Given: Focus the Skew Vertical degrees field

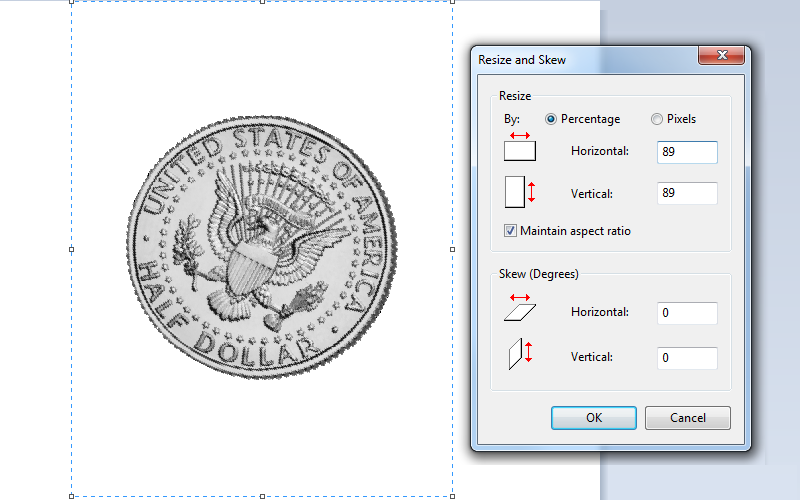Looking at the screenshot, I should pos(687,357).
